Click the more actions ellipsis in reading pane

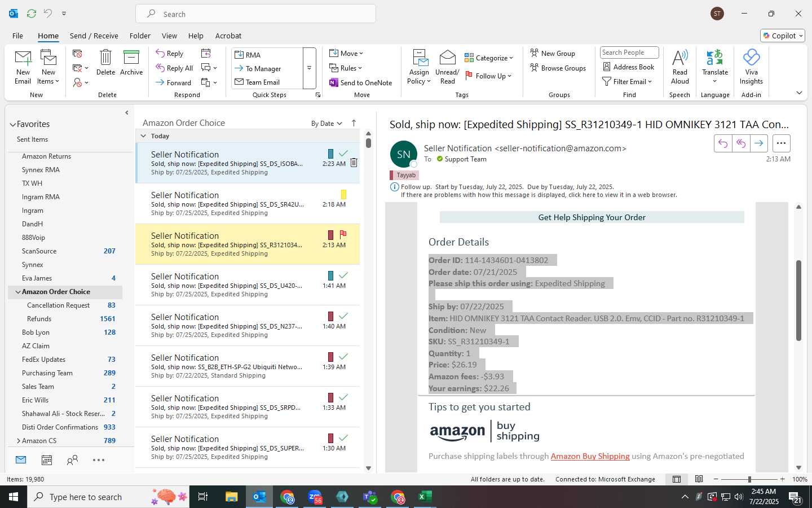(781, 143)
